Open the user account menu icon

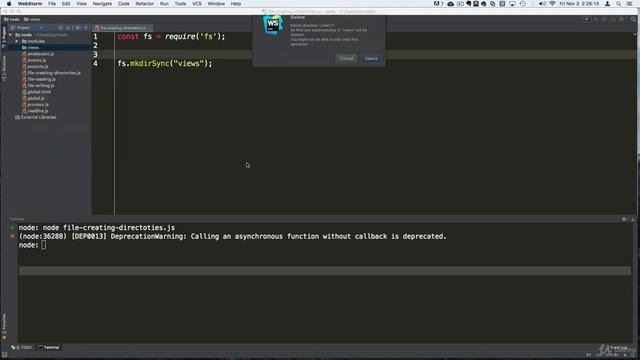click(x=607, y=4)
